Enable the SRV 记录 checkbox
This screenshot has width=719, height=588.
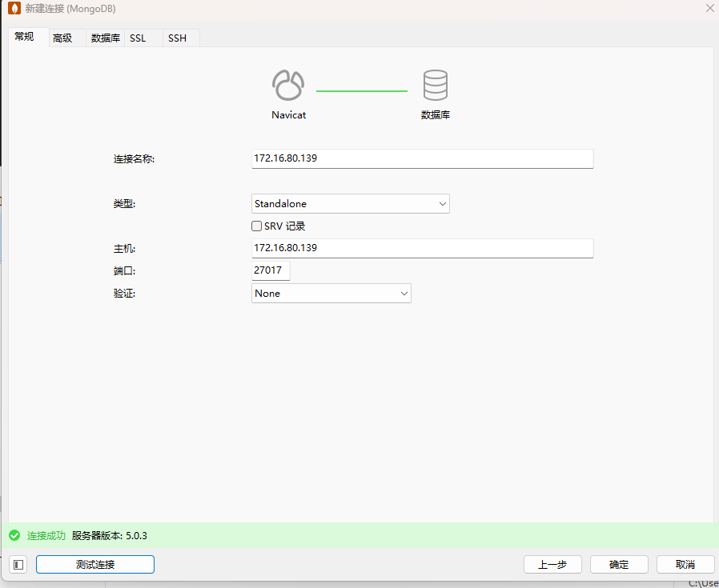point(257,226)
